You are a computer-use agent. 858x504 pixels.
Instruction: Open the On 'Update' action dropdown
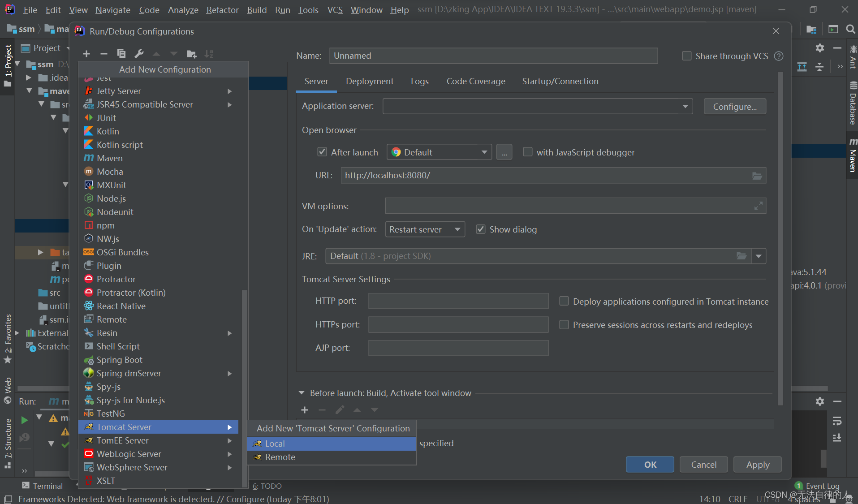tap(457, 229)
